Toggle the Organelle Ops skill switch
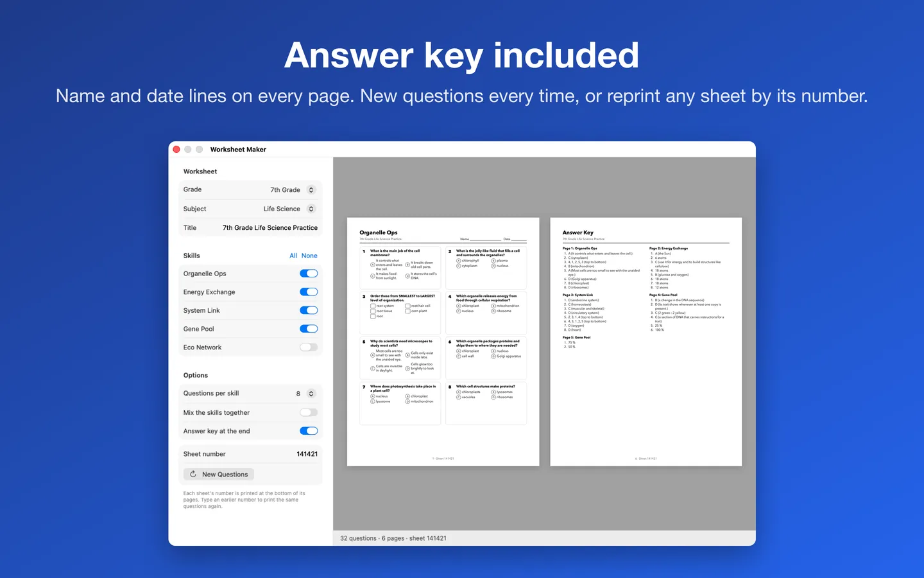The width and height of the screenshot is (924, 578). coord(309,274)
